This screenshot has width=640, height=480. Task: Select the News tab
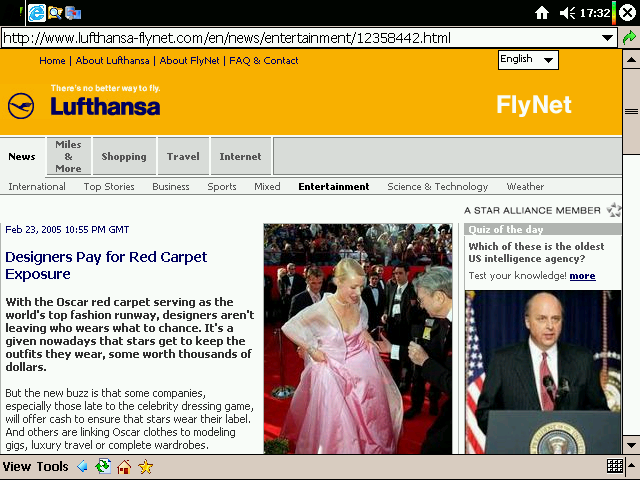tap(22, 156)
